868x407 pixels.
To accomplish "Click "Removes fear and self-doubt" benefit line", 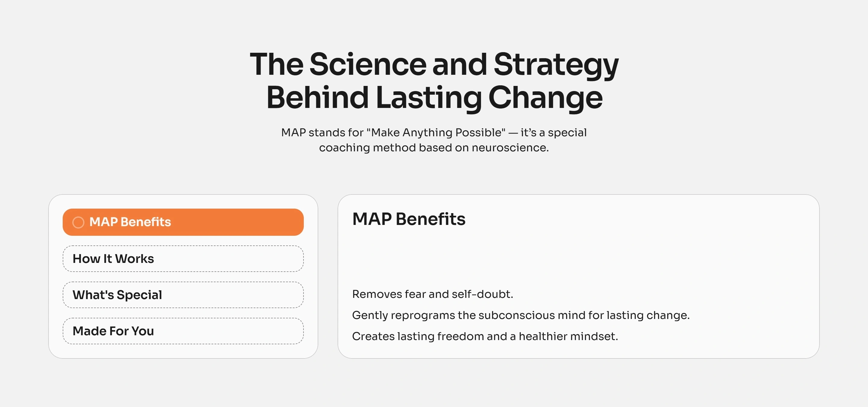I will tap(432, 294).
